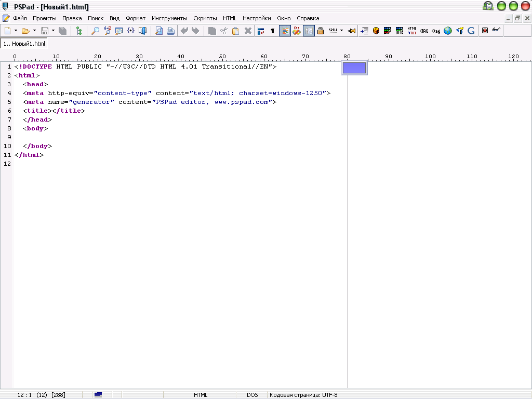
Task: Click Кодовая страница: UTF-8 status entry
Action: click(x=303, y=395)
